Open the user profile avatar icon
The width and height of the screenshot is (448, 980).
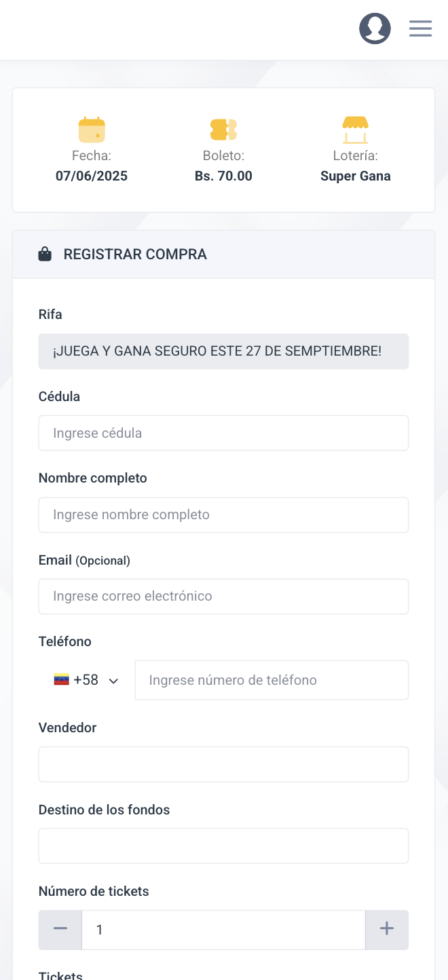coord(375,29)
